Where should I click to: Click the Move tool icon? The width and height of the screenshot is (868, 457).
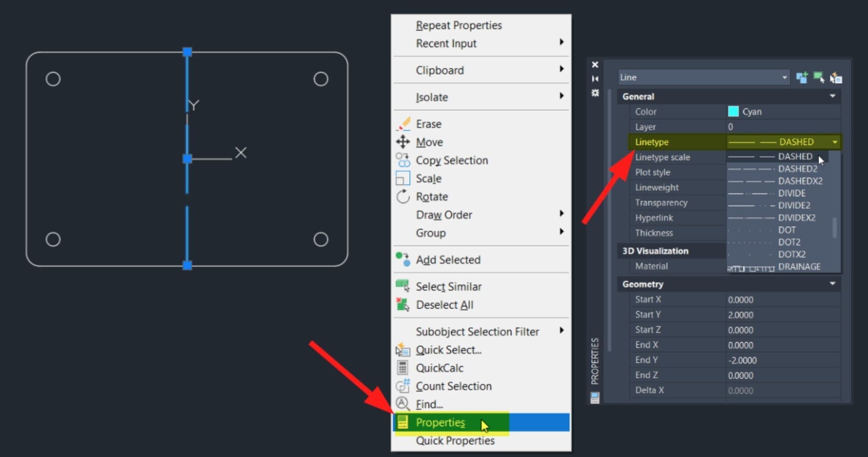(404, 141)
